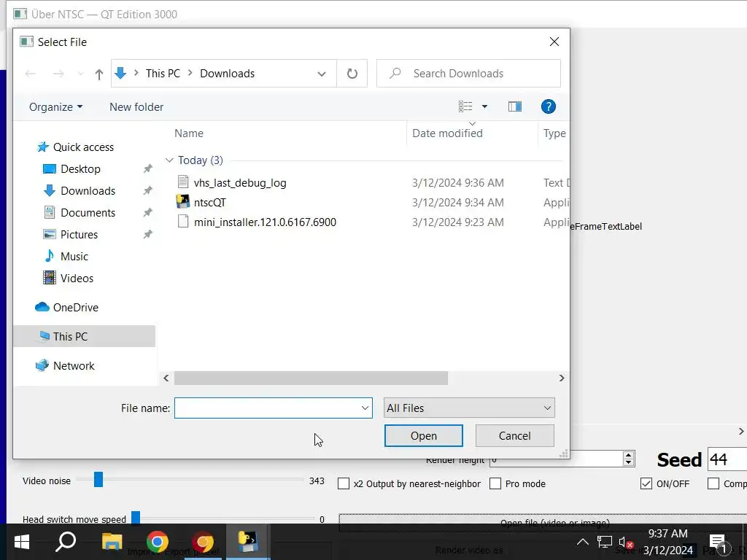The image size is (747, 560).
Task: Go to Desktop in sidebar
Action: [80, 169]
